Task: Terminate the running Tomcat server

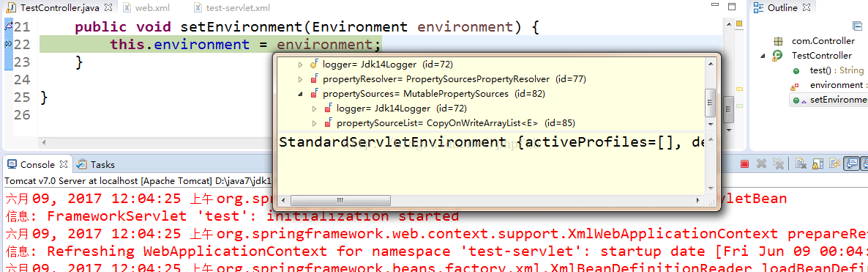Action: [744, 163]
